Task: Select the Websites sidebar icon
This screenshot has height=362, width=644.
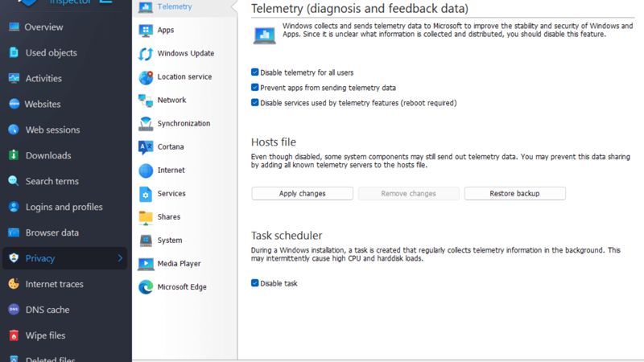Action: pyautogui.click(x=14, y=104)
